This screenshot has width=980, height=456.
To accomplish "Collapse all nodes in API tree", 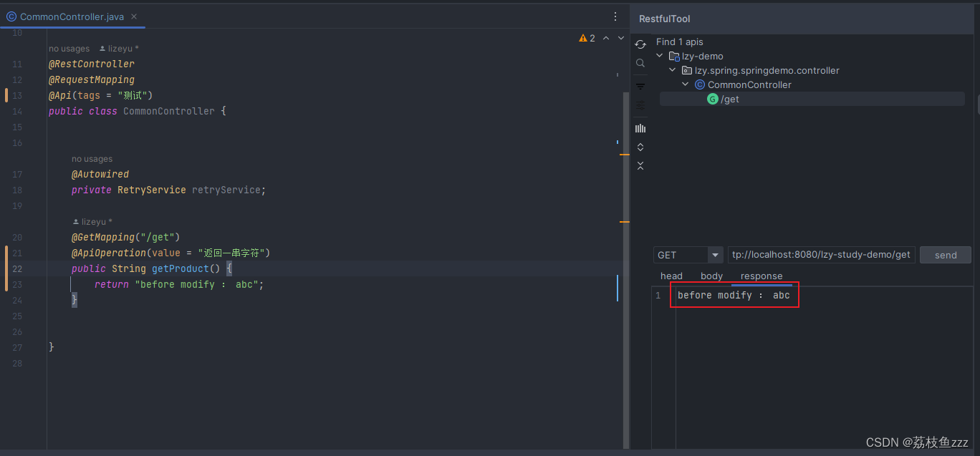I will point(640,165).
